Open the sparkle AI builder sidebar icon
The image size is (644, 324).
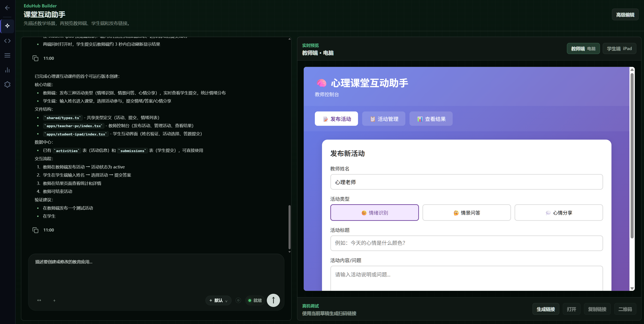coord(7,26)
